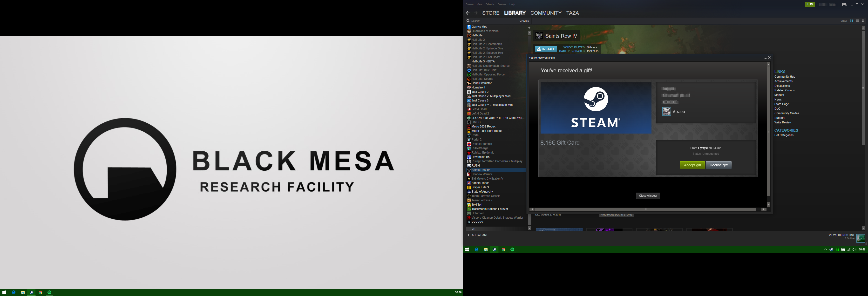
Task: Click the Saints Row IV game icon in header
Action: [x=539, y=36]
